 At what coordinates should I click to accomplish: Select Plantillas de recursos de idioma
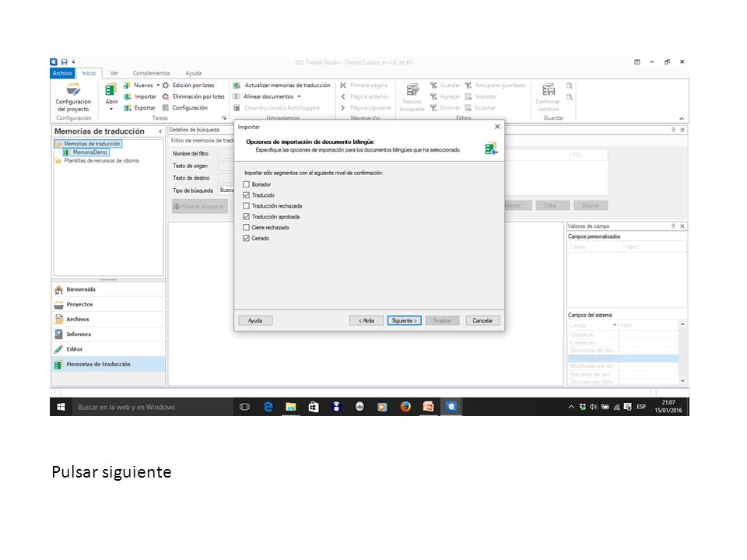(101, 161)
